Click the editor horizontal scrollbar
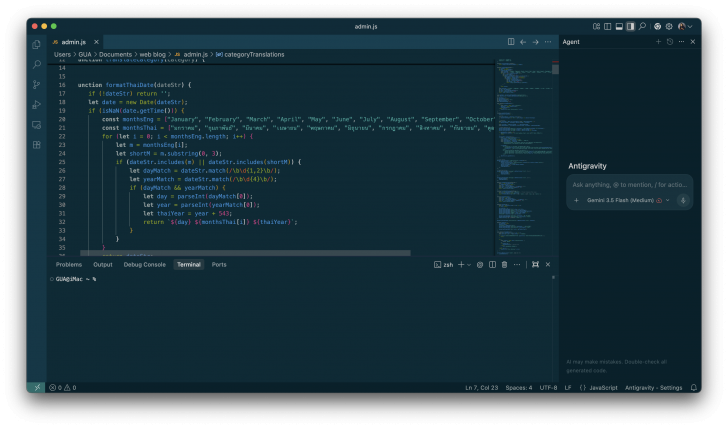728x428 pixels. click(245, 253)
